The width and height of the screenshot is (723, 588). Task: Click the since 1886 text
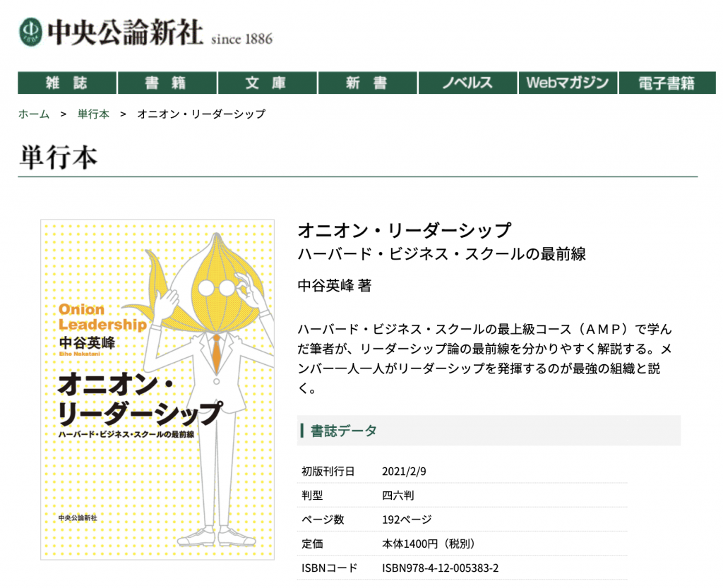241,39
